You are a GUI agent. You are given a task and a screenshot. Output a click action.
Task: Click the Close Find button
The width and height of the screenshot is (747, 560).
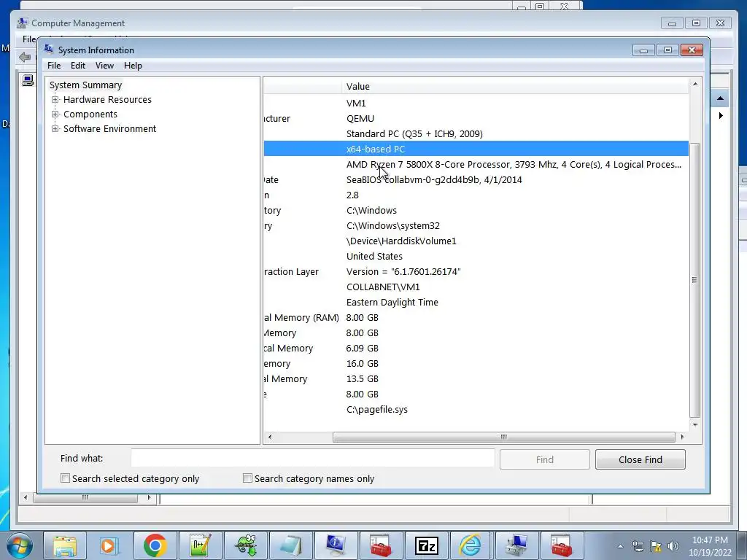pyautogui.click(x=640, y=459)
